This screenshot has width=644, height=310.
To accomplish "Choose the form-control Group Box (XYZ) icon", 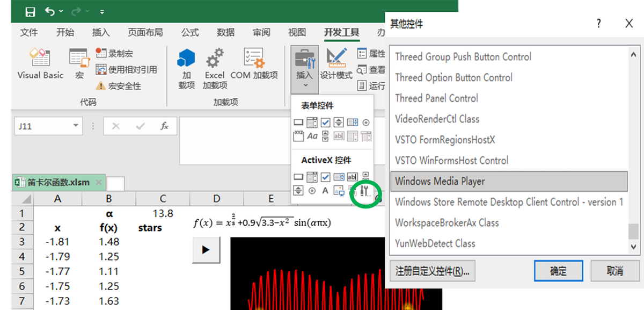I will tap(298, 136).
